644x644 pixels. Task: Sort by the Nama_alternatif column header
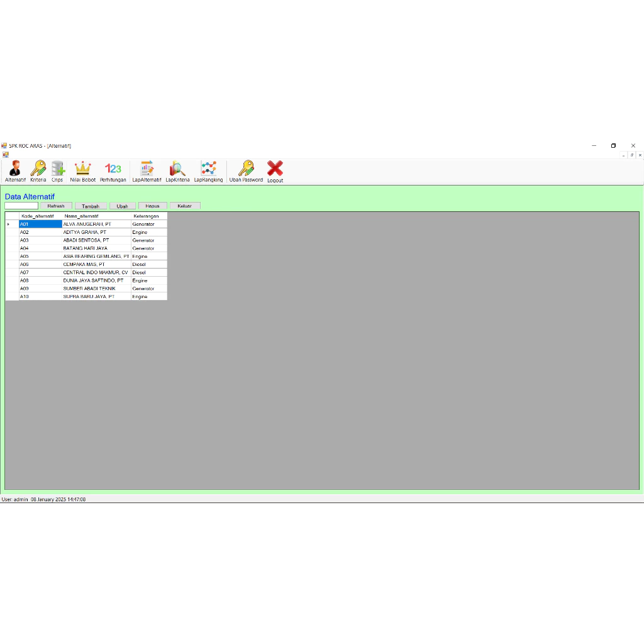pos(96,216)
